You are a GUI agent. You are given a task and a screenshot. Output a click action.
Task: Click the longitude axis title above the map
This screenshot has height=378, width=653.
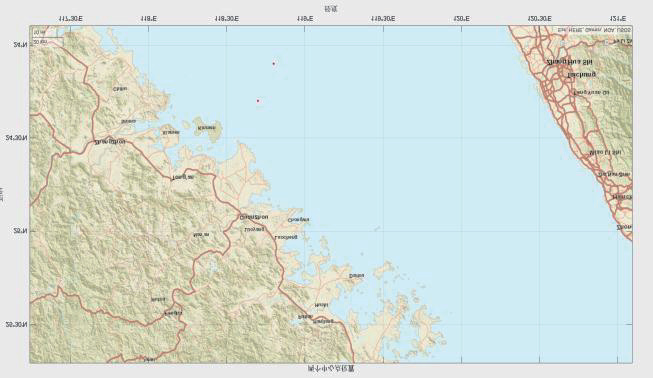tap(331, 9)
